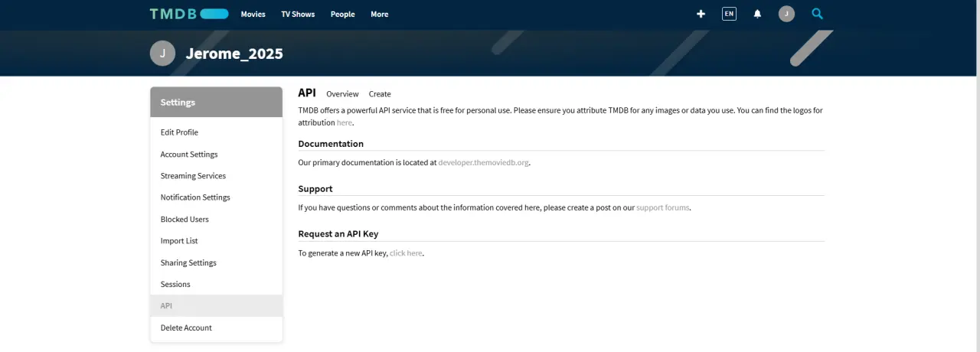Open the notifications bell
The height and width of the screenshot is (352, 980).
[757, 14]
